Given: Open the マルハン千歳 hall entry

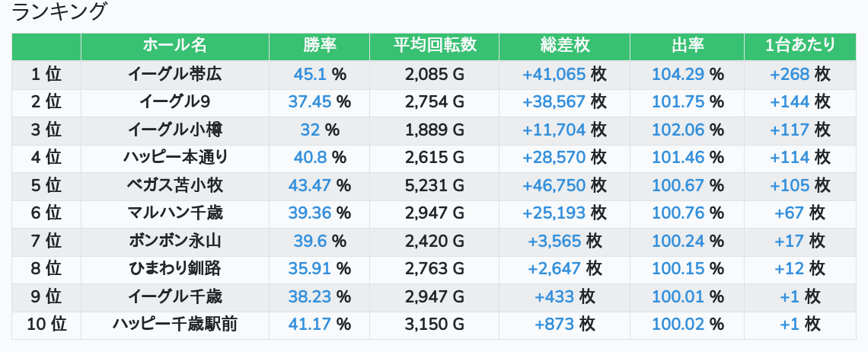Looking at the screenshot, I should (x=175, y=213).
